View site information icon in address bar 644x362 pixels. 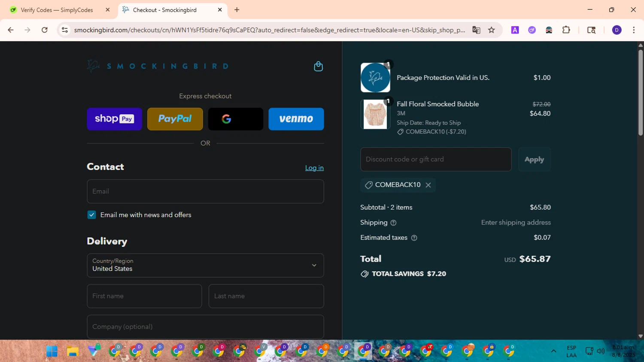[x=65, y=30]
